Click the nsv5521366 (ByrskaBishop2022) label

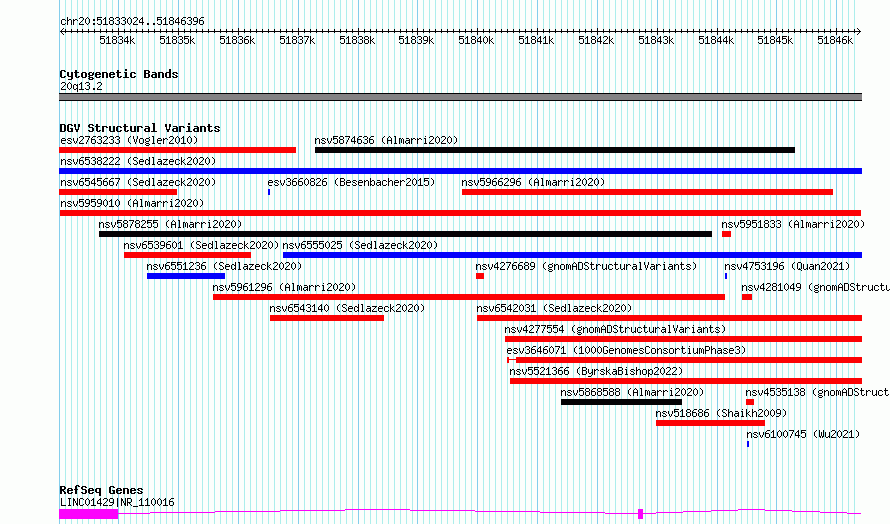click(x=596, y=371)
